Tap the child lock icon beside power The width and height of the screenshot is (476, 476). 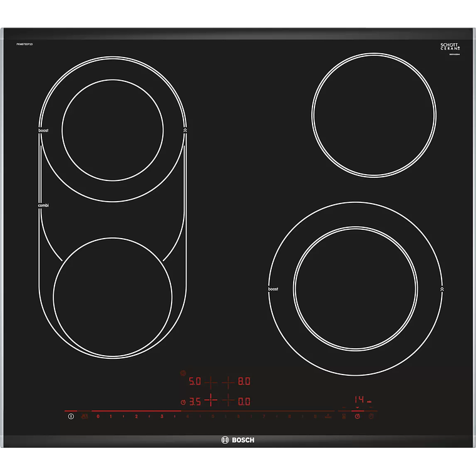84,416
